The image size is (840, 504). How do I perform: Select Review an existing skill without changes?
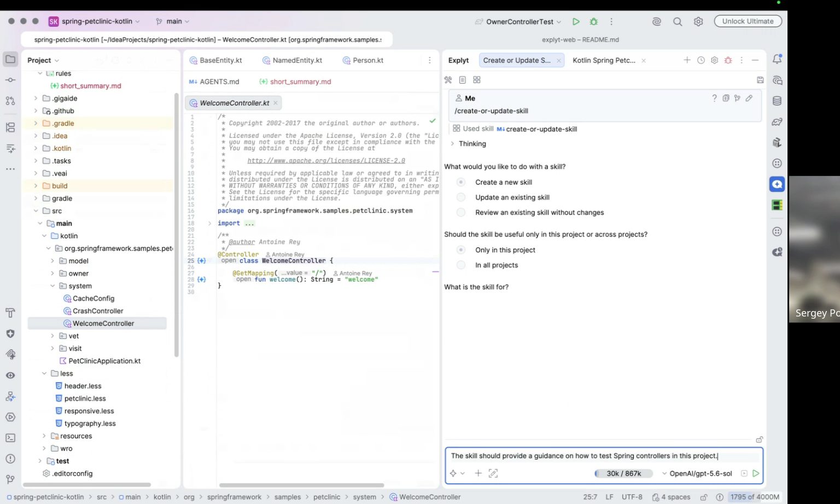point(461,213)
